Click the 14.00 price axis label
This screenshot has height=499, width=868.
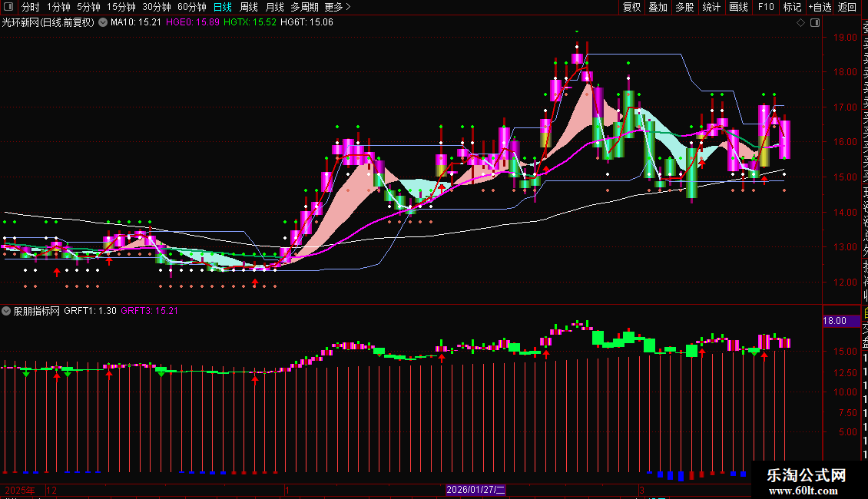click(845, 213)
